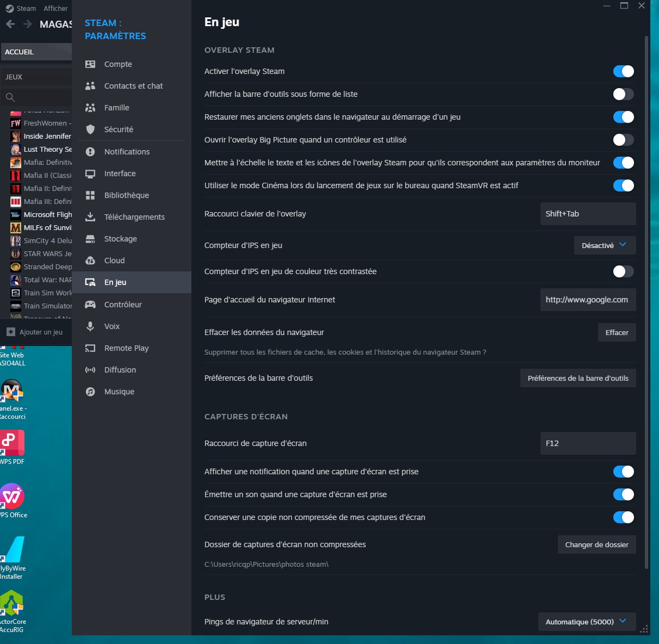
Task: Open the Compte settings icon
Action: pos(90,64)
